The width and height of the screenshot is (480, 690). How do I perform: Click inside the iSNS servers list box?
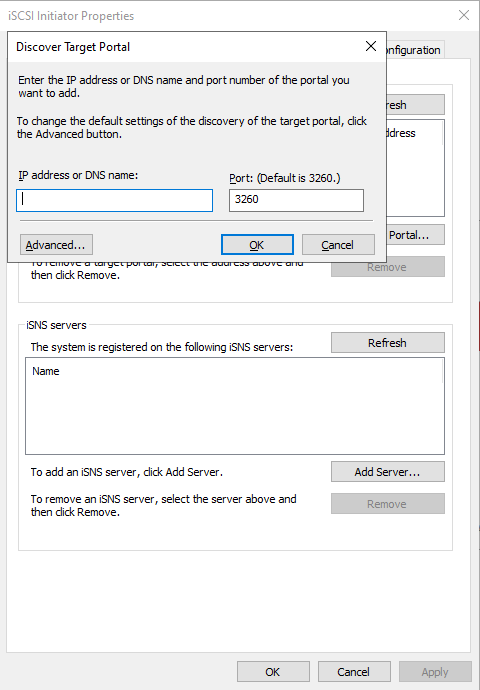tap(235, 414)
